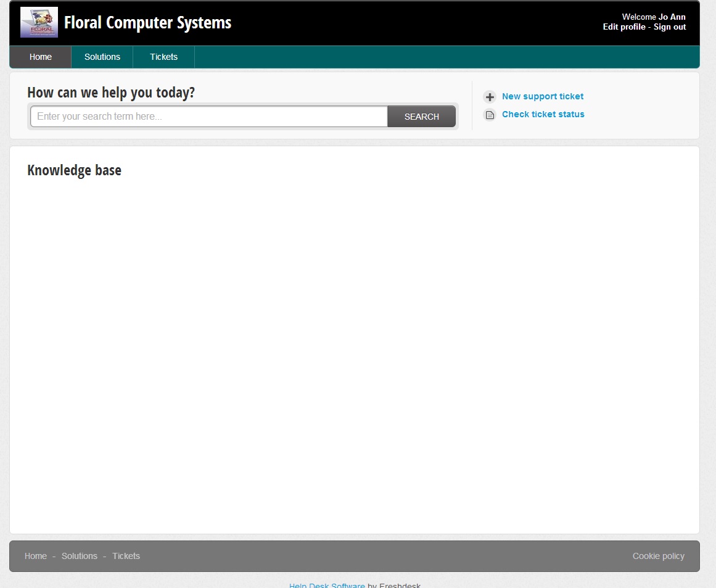Open the Home tab in navigation bar

coord(41,57)
